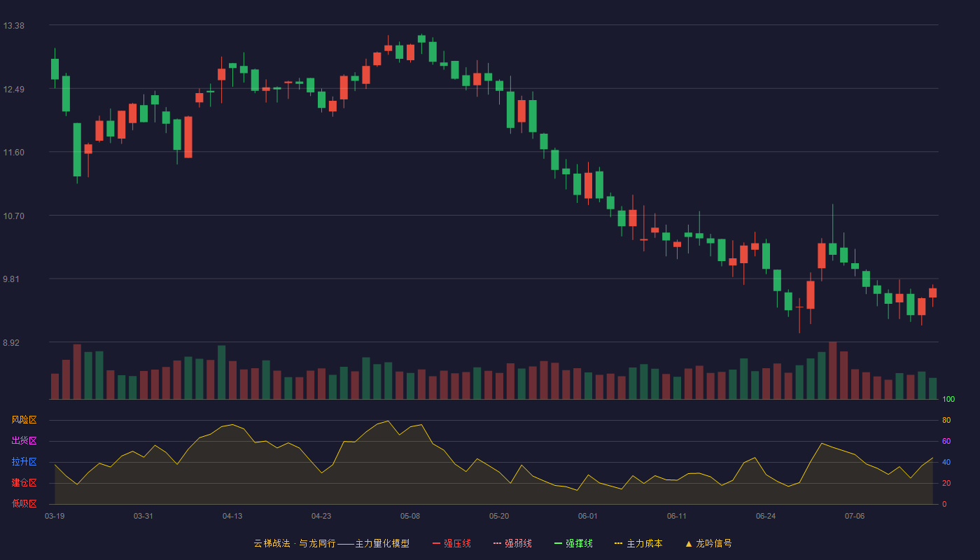This screenshot has height=560, width=980.
Task: Click the 100 indicator scale label
Action: [x=948, y=400]
